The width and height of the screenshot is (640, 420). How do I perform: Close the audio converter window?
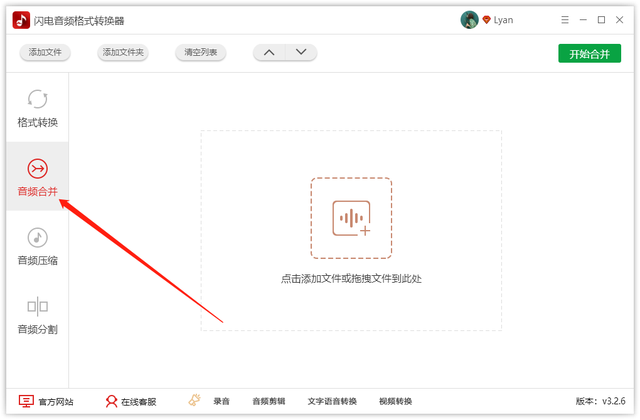[x=620, y=20]
